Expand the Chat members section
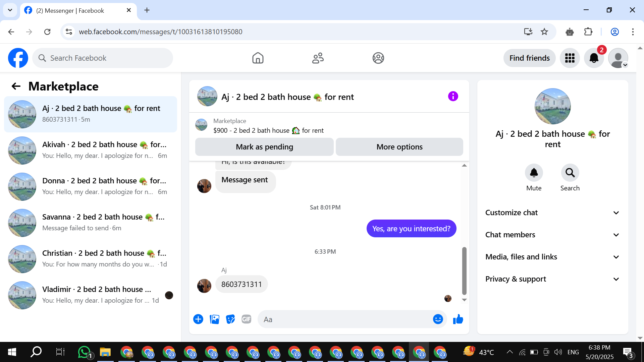The width and height of the screenshot is (644, 362). click(x=552, y=235)
